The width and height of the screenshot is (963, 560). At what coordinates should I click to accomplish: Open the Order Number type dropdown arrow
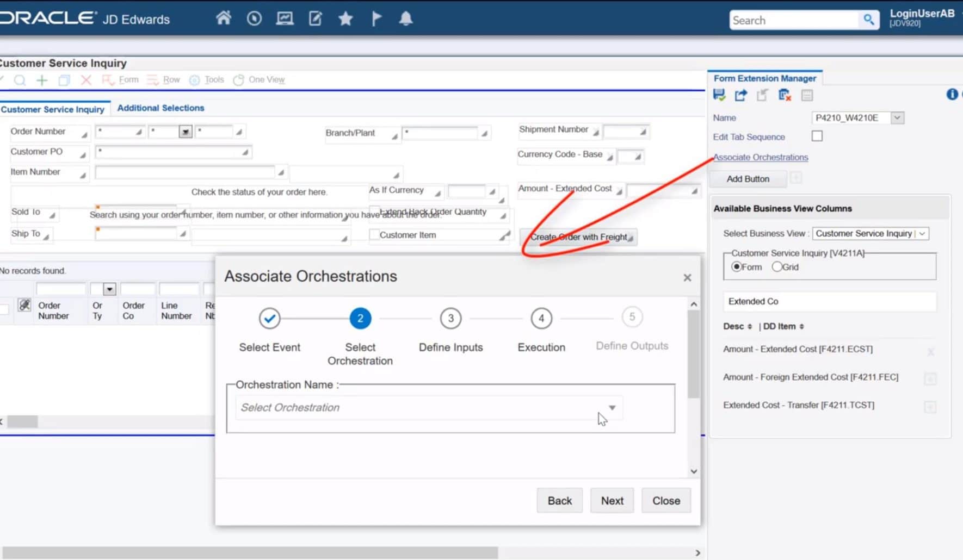click(186, 132)
